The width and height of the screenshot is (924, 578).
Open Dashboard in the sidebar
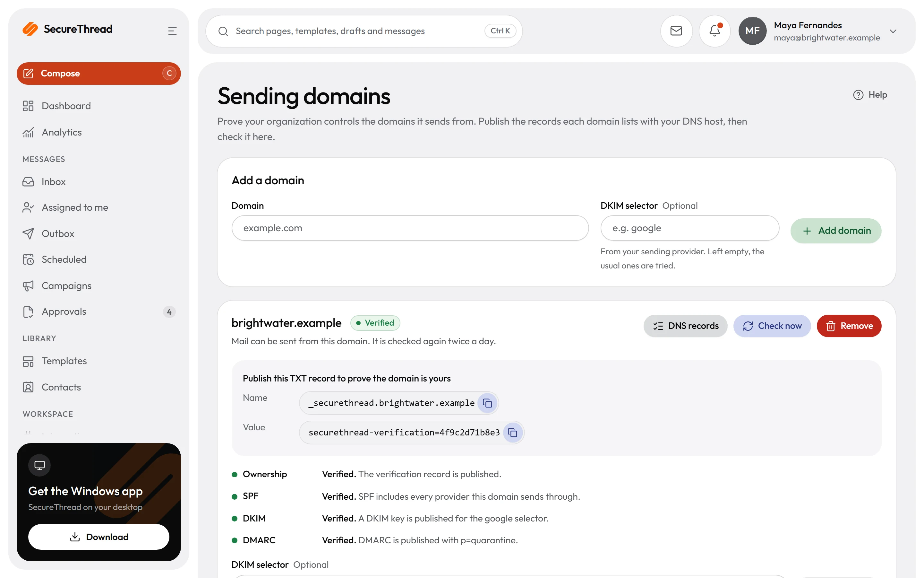coord(98,106)
